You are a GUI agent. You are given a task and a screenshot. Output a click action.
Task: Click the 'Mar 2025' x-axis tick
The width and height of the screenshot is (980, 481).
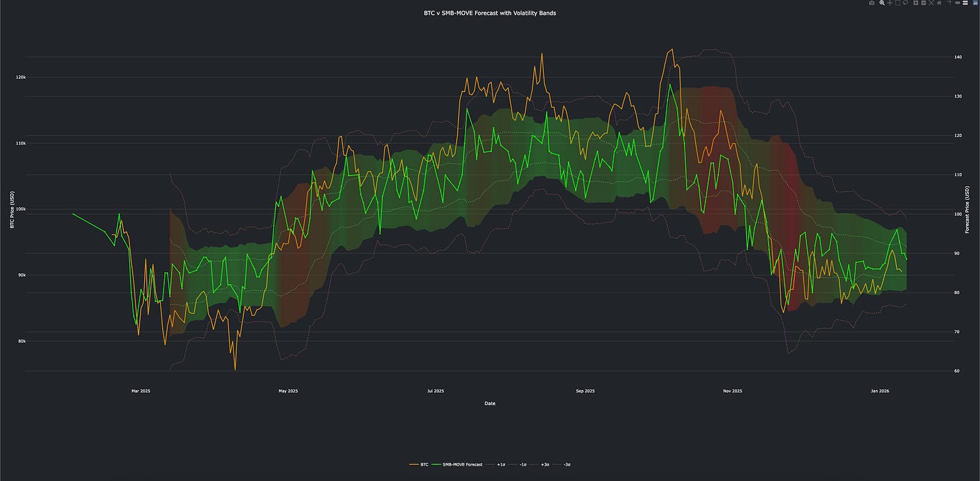tap(141, 391)
